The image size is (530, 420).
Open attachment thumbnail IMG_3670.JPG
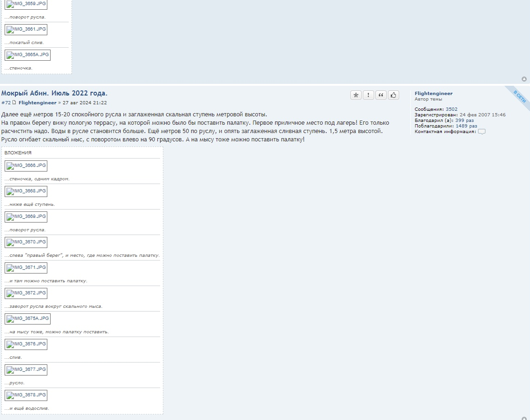tap(26, 242)
